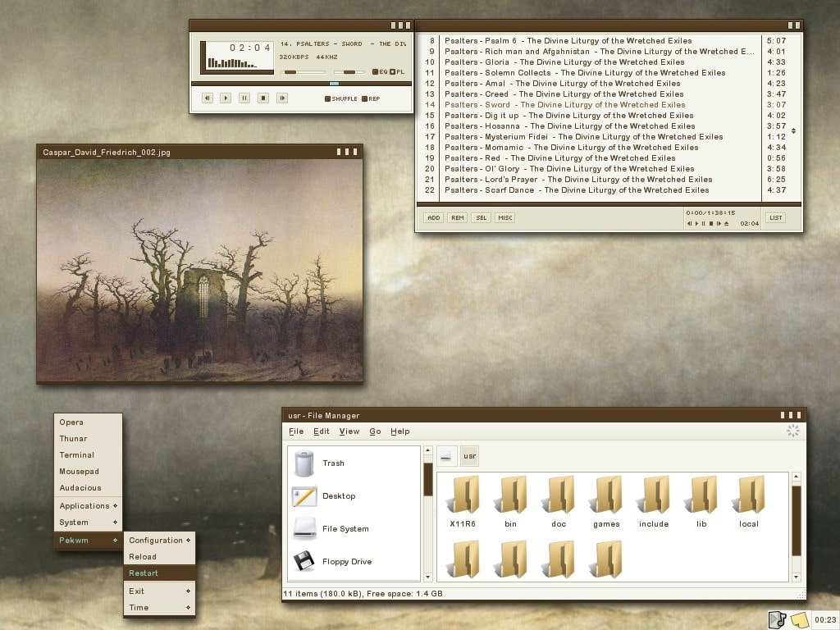Open the View menu in File Manager
The width and height of the screenshot is (840, 630).
point(349,431)
